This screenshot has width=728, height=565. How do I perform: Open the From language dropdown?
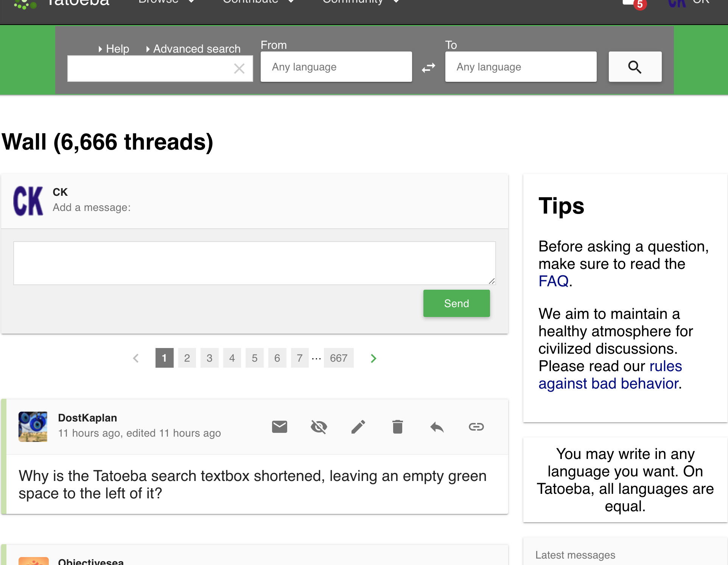pos(336,67)
